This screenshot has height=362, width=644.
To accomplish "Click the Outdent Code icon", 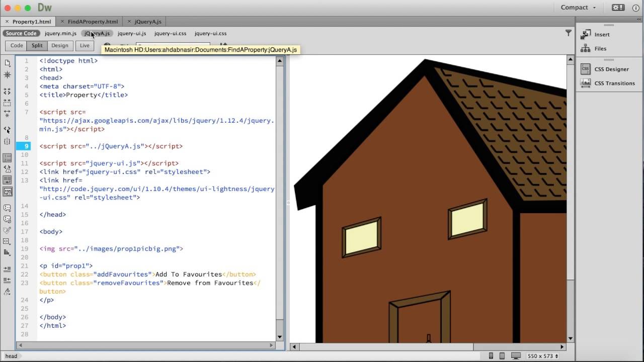I will click(x=8, y=280).
